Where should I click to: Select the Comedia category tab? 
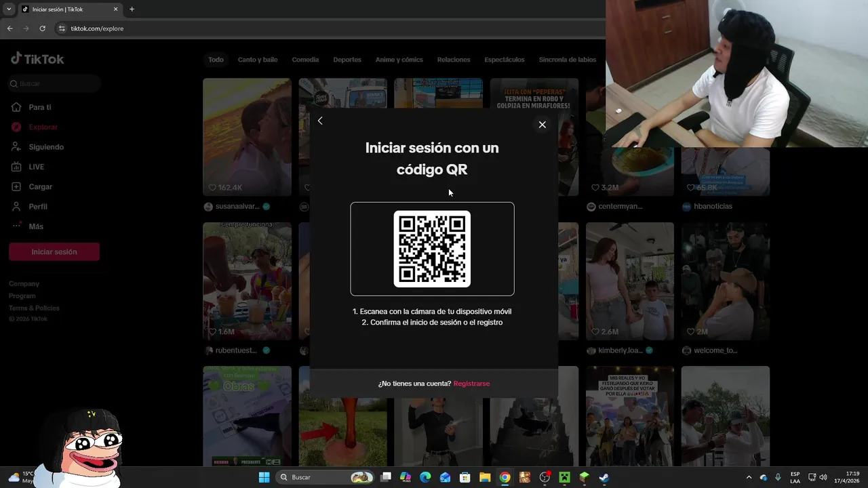(305, 60)
